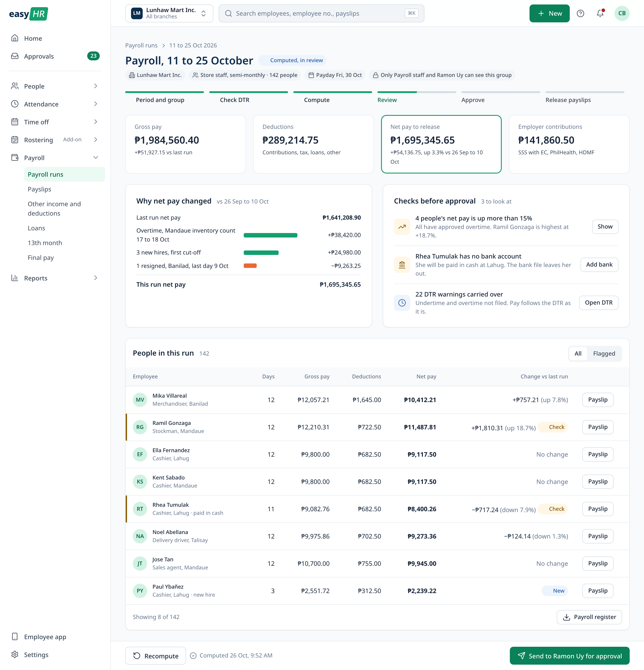Expand the Attendance sidebar section
Image resolution: width=644 pixels, height=670 pixels.
(x=55, y=104)
